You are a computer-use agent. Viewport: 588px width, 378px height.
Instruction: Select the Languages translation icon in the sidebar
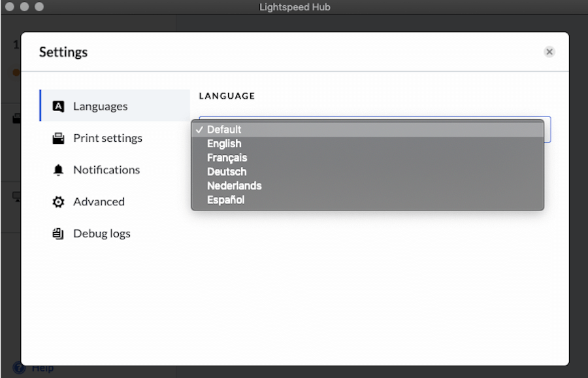click(x=59, y=105)
